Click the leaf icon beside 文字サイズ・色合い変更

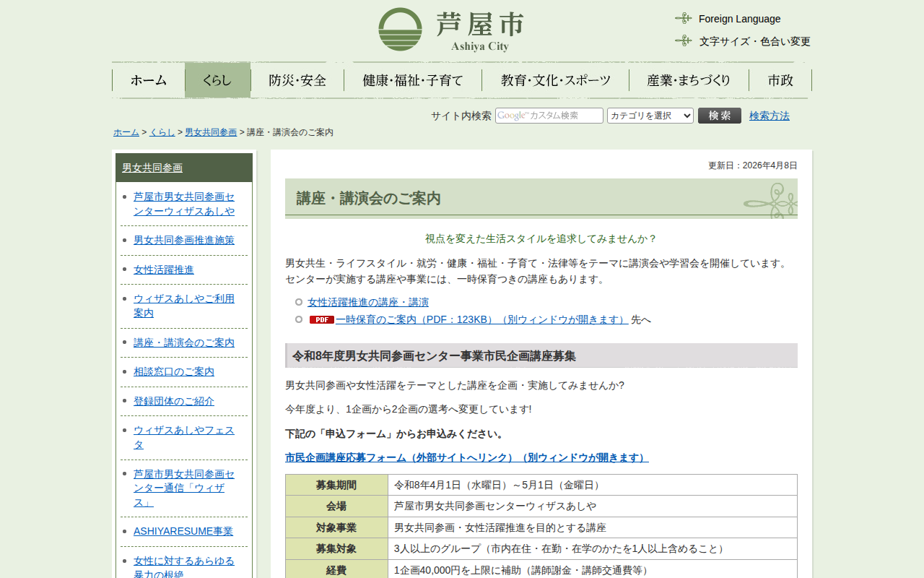click(683, 41)
